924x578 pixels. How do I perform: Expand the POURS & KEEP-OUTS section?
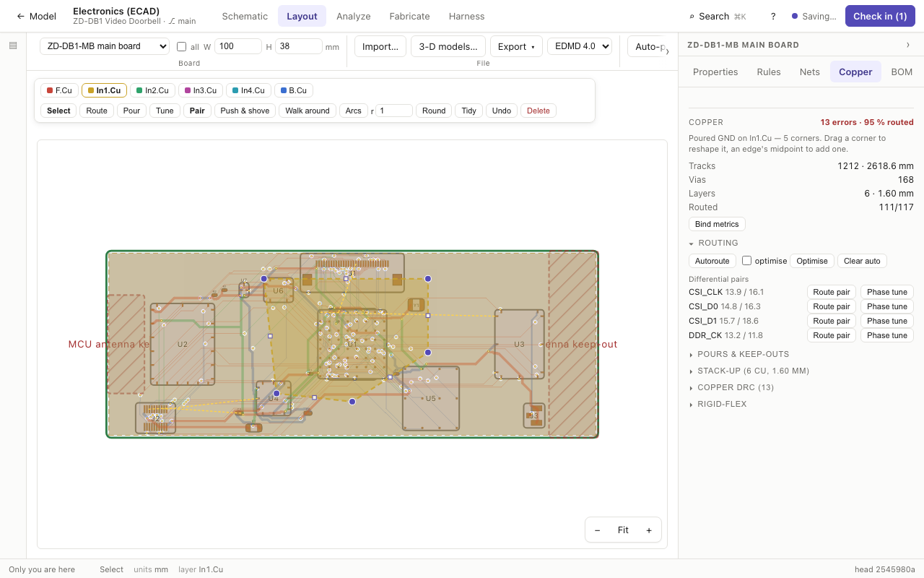[x=739, y=354]
